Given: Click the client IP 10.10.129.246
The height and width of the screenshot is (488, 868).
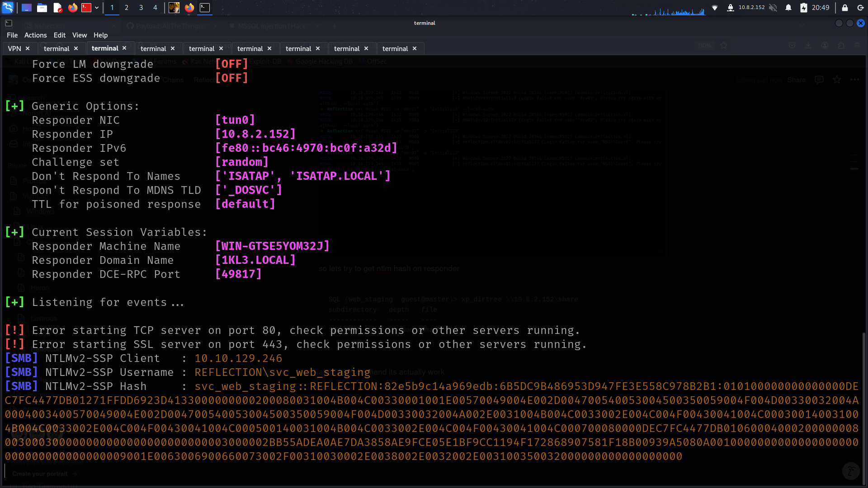Looking at the screenshot, I should point(238,358).
